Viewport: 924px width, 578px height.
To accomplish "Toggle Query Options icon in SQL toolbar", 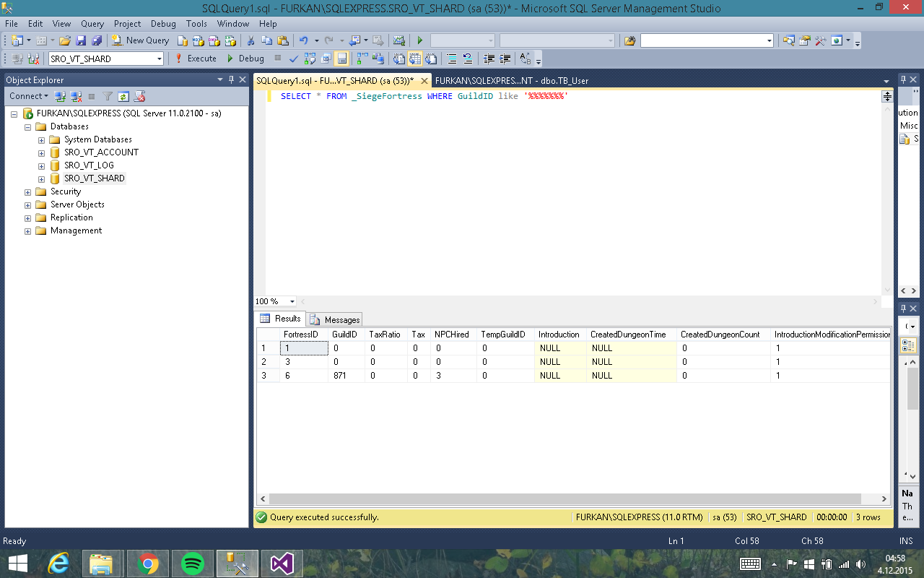I will point(326,59).
